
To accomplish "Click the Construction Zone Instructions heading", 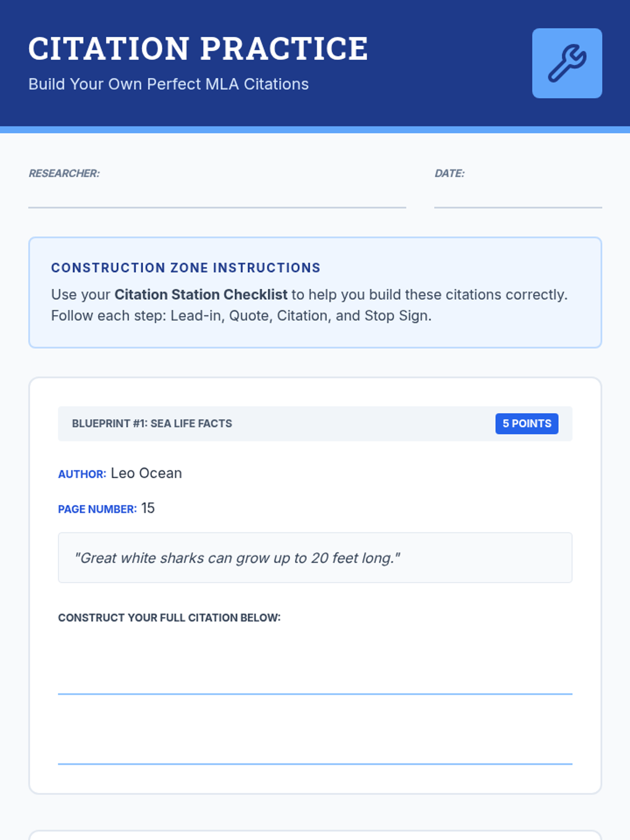I will tap(185, 268).
